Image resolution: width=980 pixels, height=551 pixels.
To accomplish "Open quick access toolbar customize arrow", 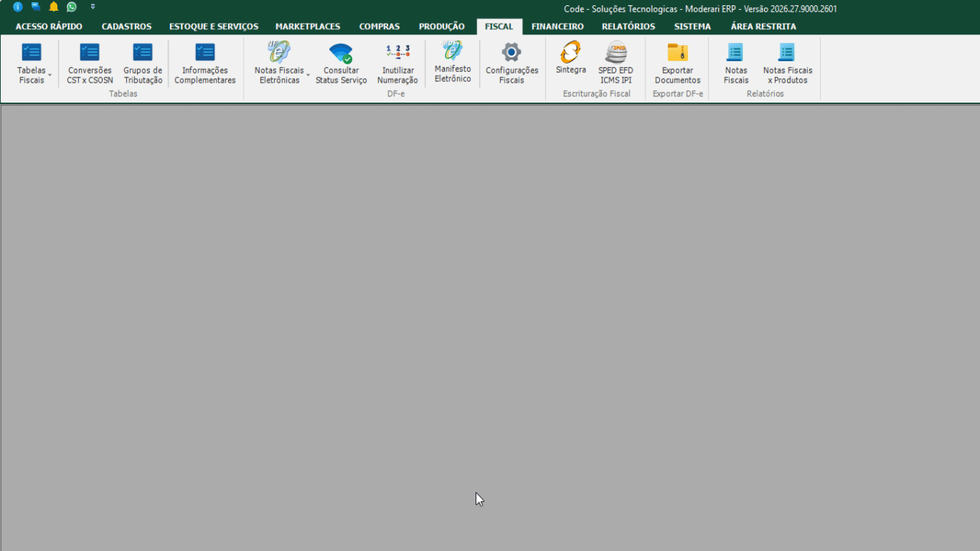I will point(93,7).
